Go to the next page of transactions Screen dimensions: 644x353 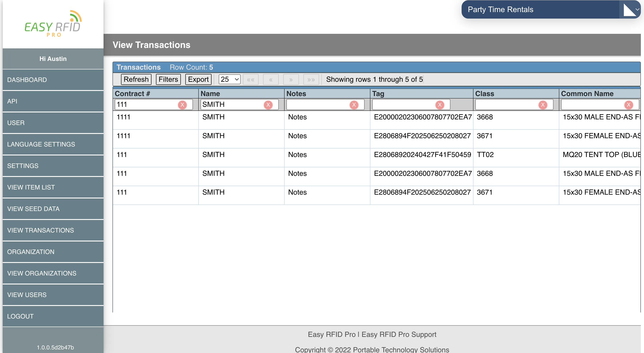pyautogui.click(x=291, y=80)
